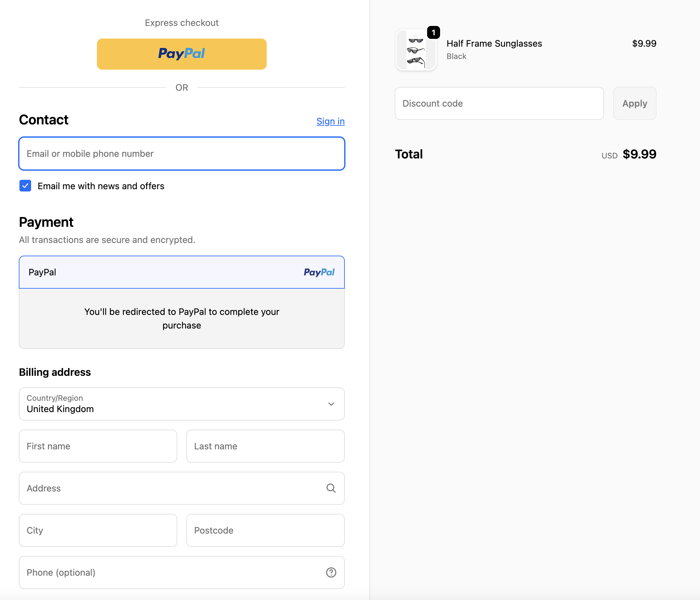Viewport: 700px width, 600px height.
Task: Select the PayPal payment method option
Action: tap(135, 272)
